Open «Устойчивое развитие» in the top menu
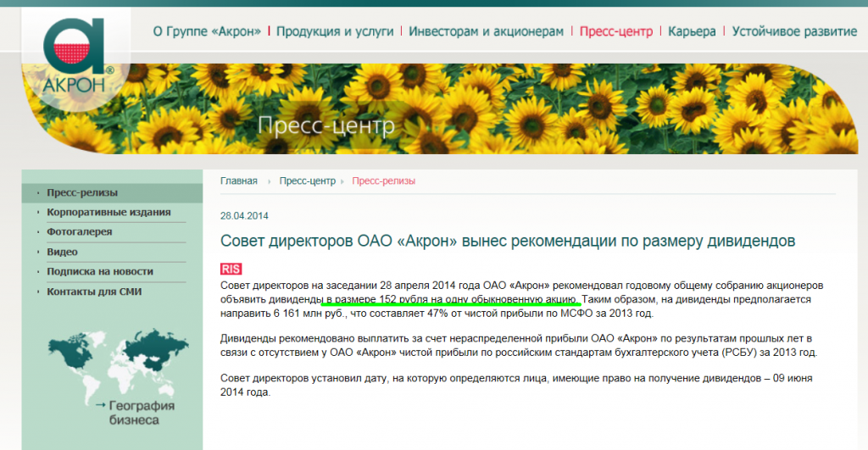This screenshot has width=868, height=450. [x=793, y=31]
